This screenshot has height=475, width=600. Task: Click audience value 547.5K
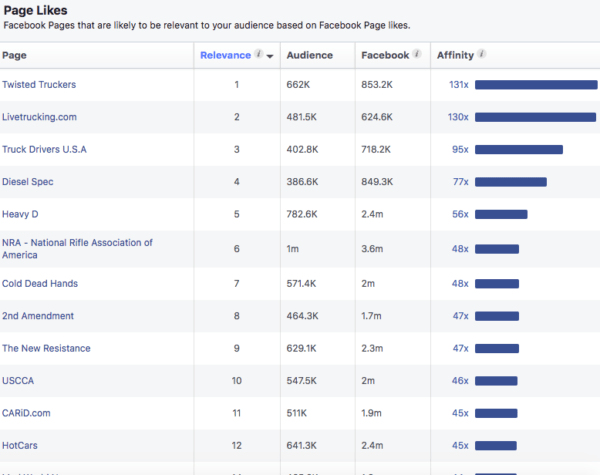[x=302, y=381]
